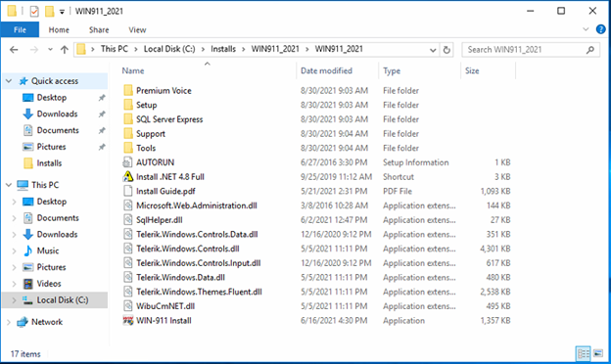Expand Downloads under This PC
Image resolution: width=611 pixels, height=364 pixels.
(x=14, y=235)
